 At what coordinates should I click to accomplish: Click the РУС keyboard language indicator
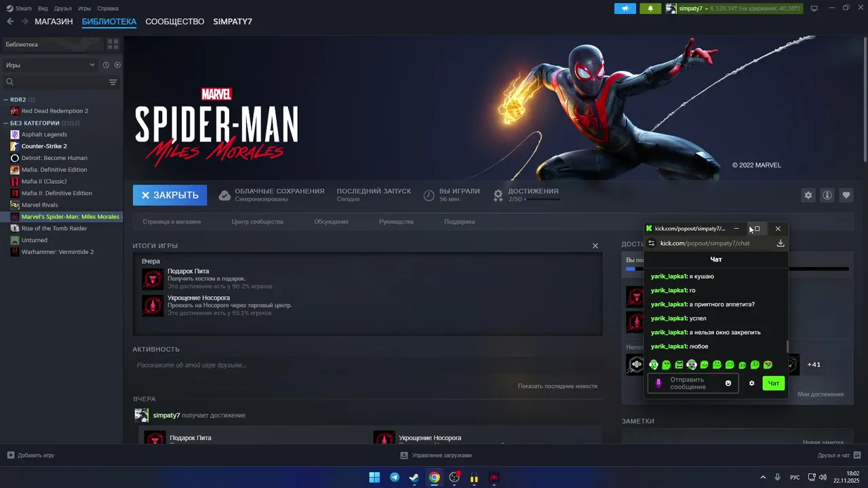coord(795,477)
